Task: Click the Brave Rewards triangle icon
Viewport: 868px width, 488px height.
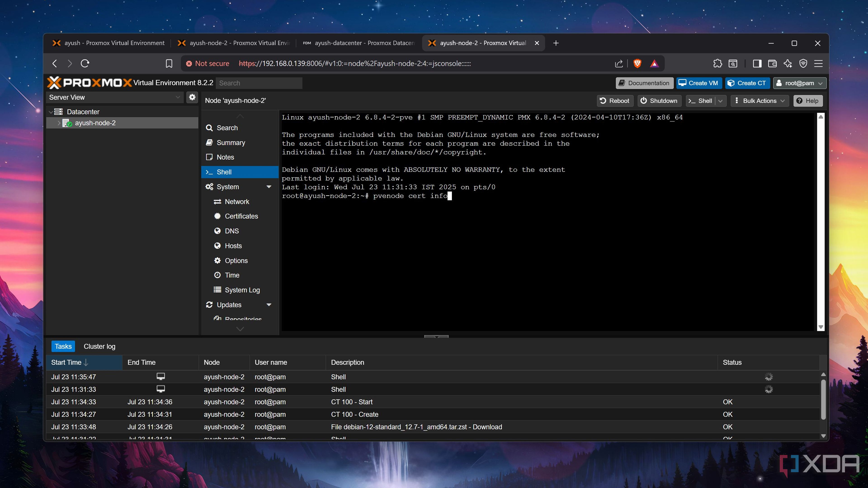Action: click(x=654, y=63)
